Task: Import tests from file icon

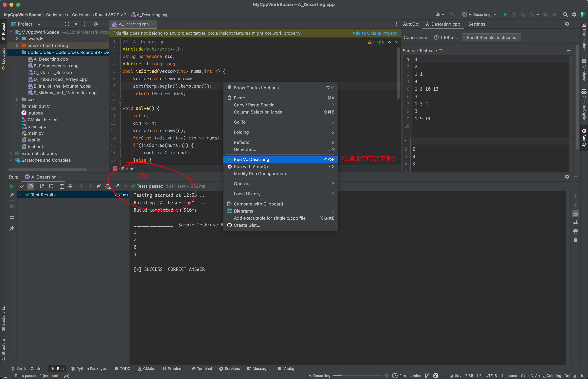Action: (x=99, y=186)
